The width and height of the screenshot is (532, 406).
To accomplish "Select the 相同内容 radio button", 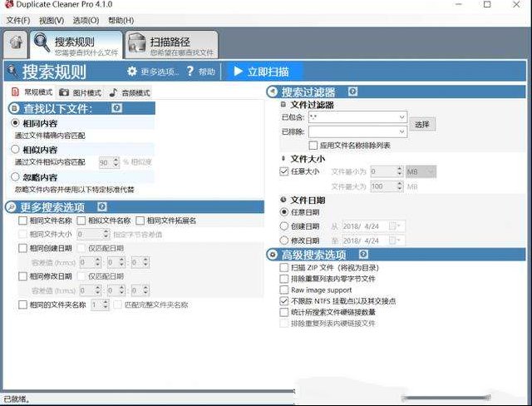I will (x=15, y=122).
